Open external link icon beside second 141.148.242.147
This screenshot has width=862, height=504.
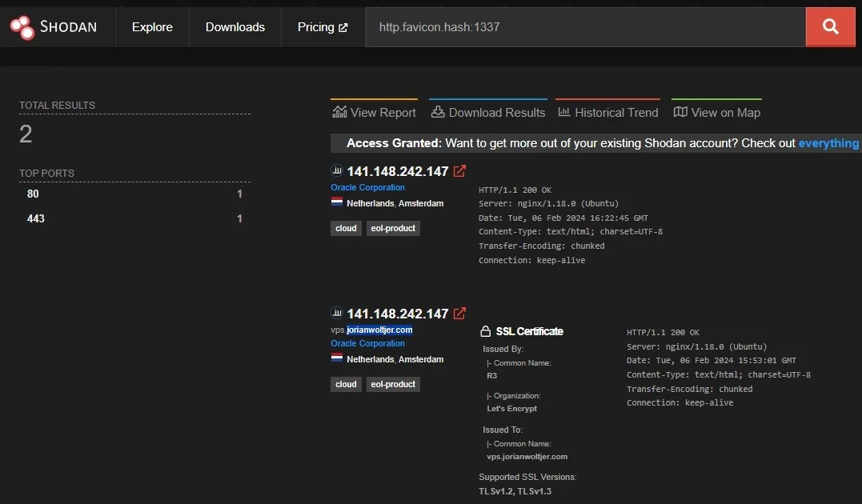point(459,314)
